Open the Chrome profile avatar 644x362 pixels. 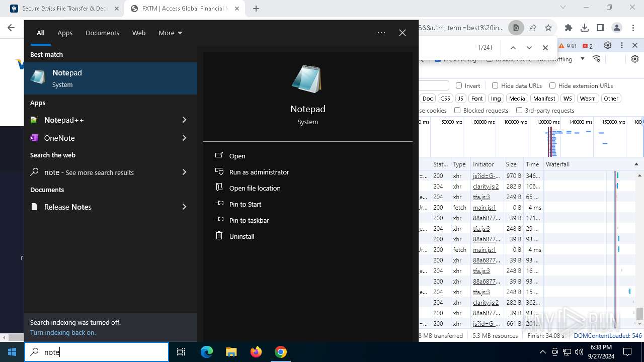point(617,28)
